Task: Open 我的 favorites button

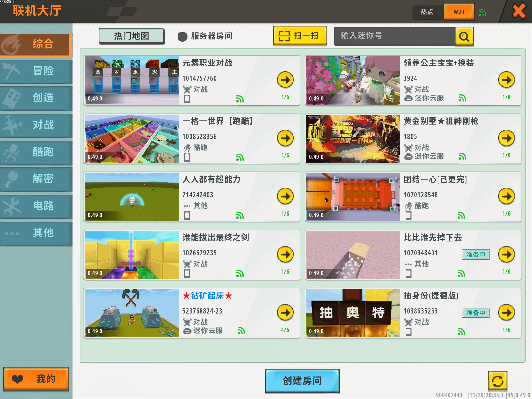Action: point(36,379)
